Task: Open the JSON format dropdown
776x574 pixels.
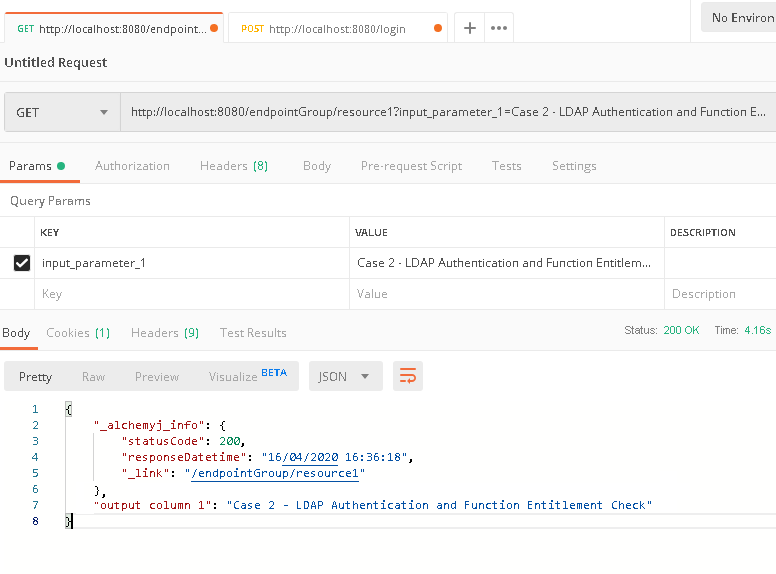Action: coord(344,376)
